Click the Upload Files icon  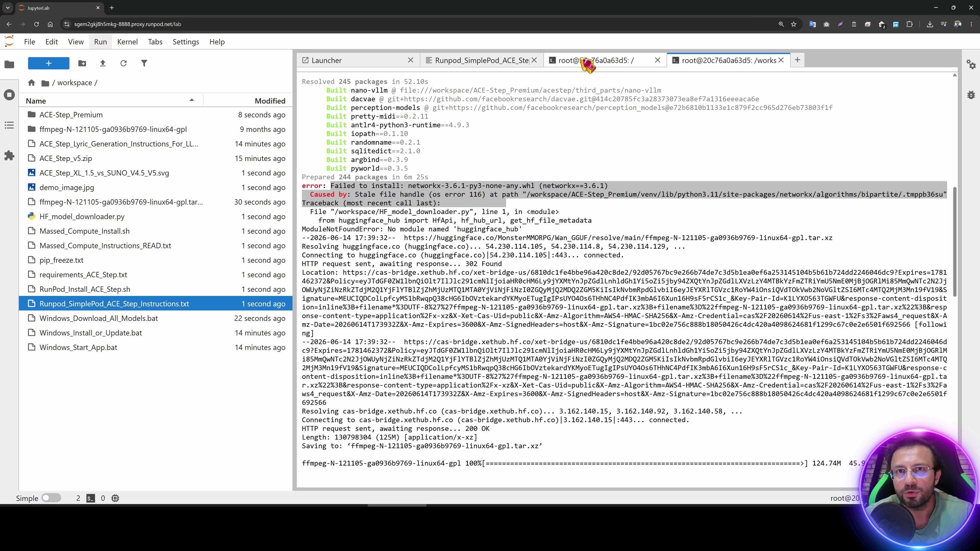(x=103, y=63)
